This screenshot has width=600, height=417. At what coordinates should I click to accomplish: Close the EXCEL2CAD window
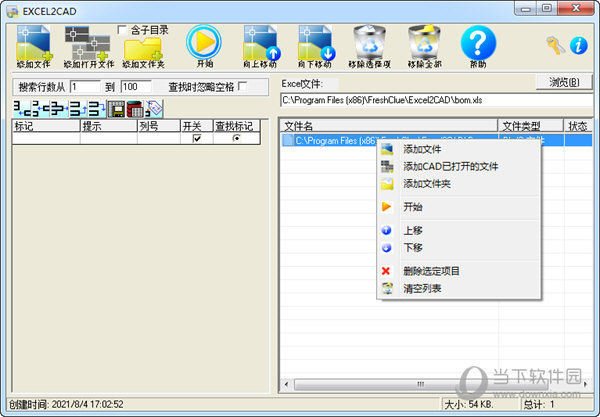click(576, 8)
